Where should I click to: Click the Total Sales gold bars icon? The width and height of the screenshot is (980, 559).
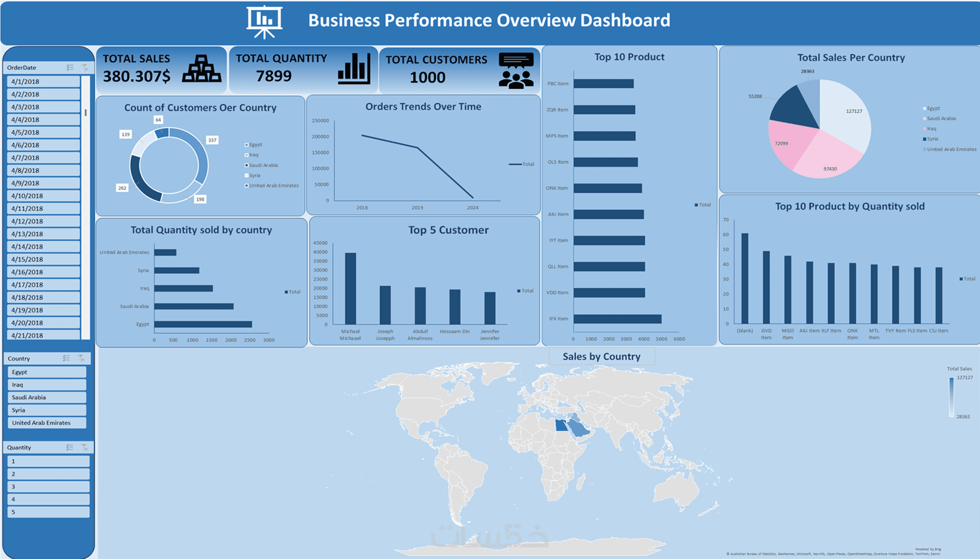click(202, 69)
